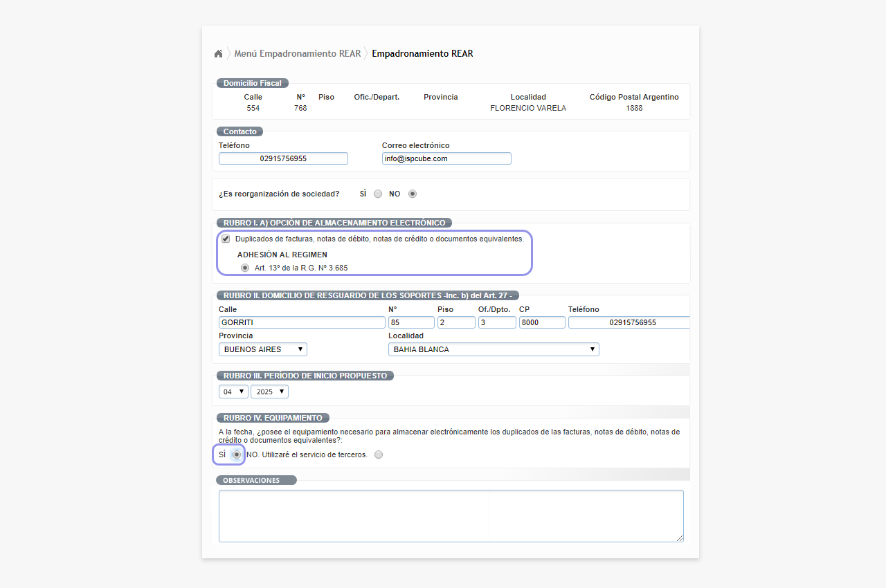Click Empadronamiento REAR breadcrumb title

(422, 53)
